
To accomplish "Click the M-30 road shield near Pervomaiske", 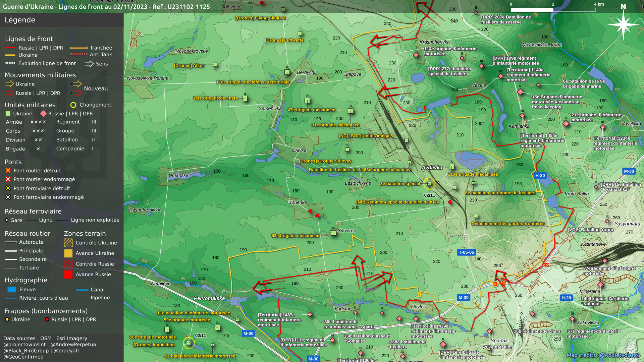I will pyautogui.click(x=248, y=333).
